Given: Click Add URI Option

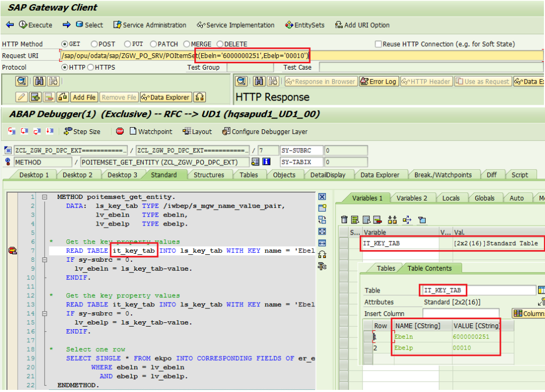Looking at the screenshot, I should (x=362, y=25).
